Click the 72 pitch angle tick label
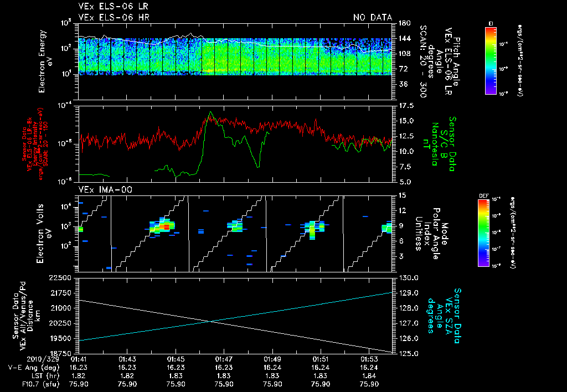 [x=403, y=69]
